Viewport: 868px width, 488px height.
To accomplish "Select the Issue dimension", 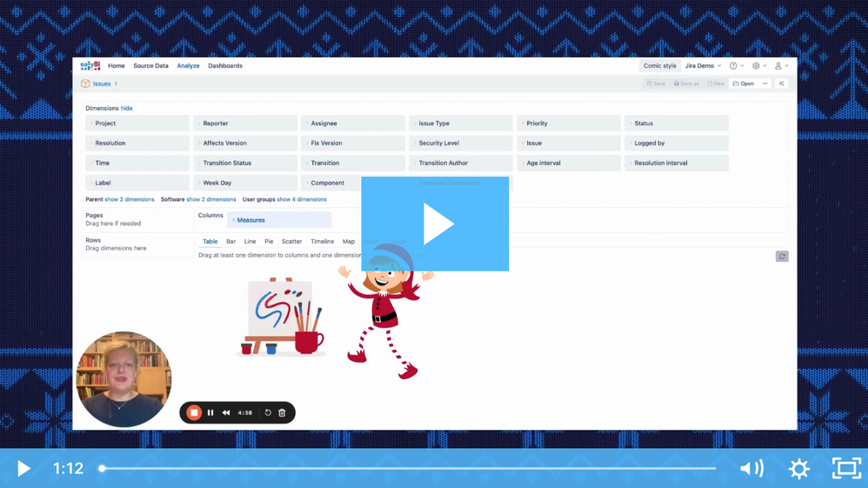I will point(569,143).
